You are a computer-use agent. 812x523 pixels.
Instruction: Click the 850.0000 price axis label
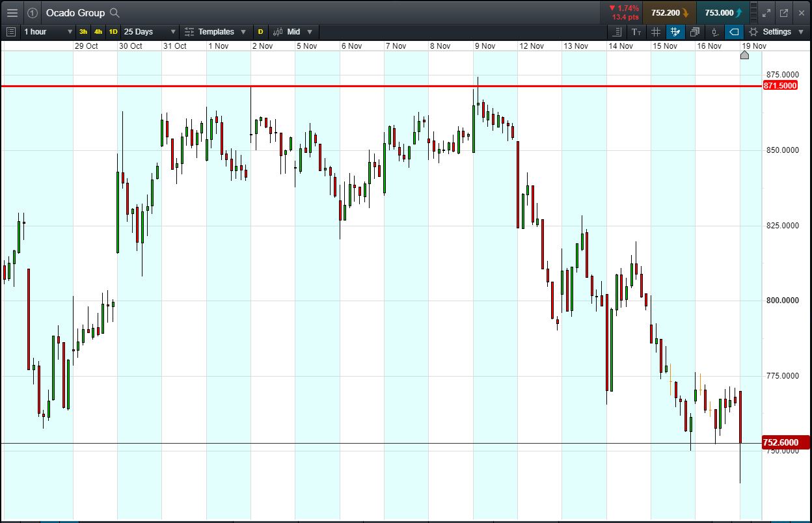[782, 150]
